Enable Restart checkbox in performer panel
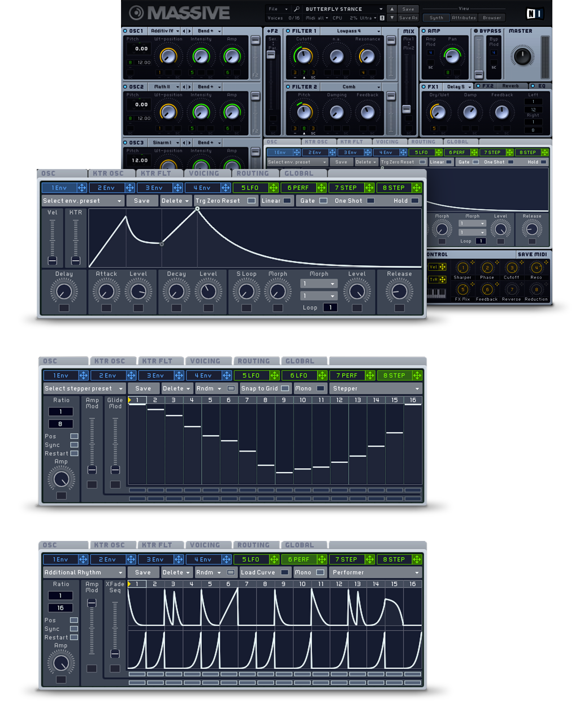The width and height of the screenshot is (588, 728). pyautogui.click(x=74, y=638)
